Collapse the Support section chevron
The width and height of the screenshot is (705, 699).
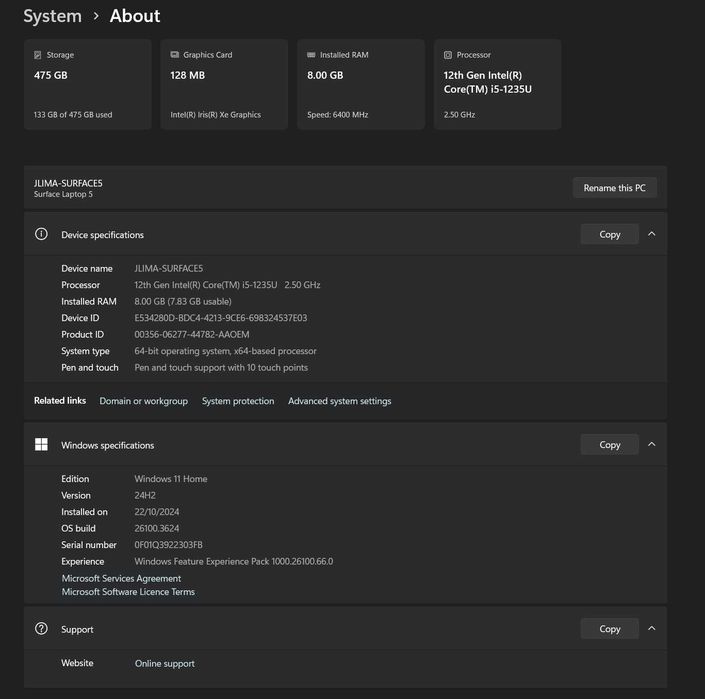[652, 629]
